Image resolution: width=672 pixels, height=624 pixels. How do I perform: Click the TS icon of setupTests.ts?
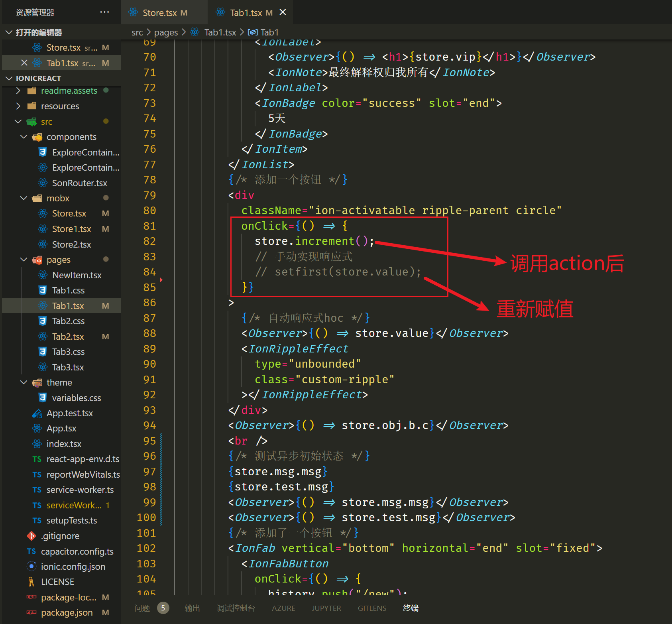pos(37,520)
